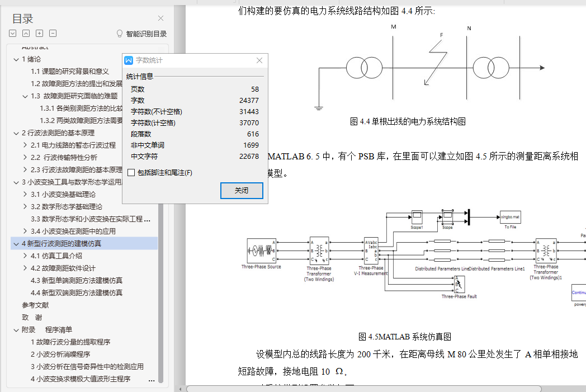This screenshot has width=586, height=392.
Task: Open 致 谢 heading in outline
Action: coord(32,318)
